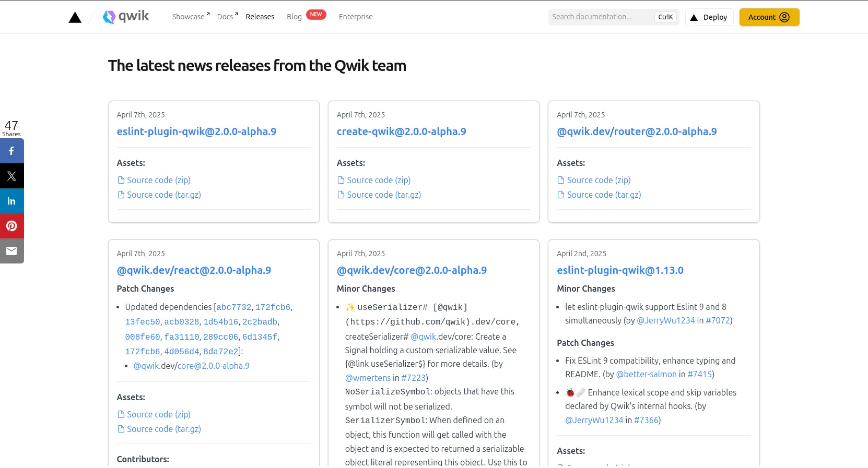Click file icon beside router alpha.9 zip source

561,180
